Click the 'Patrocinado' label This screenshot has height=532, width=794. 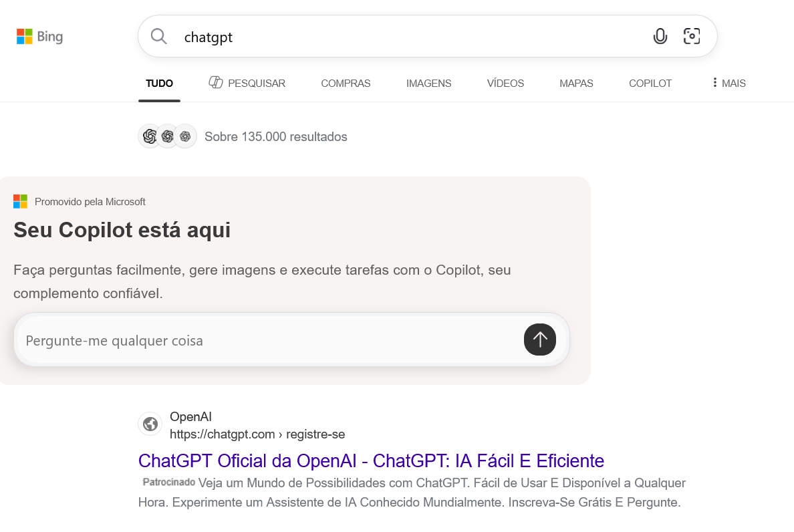pyautogui.click(x=168, y=482)
